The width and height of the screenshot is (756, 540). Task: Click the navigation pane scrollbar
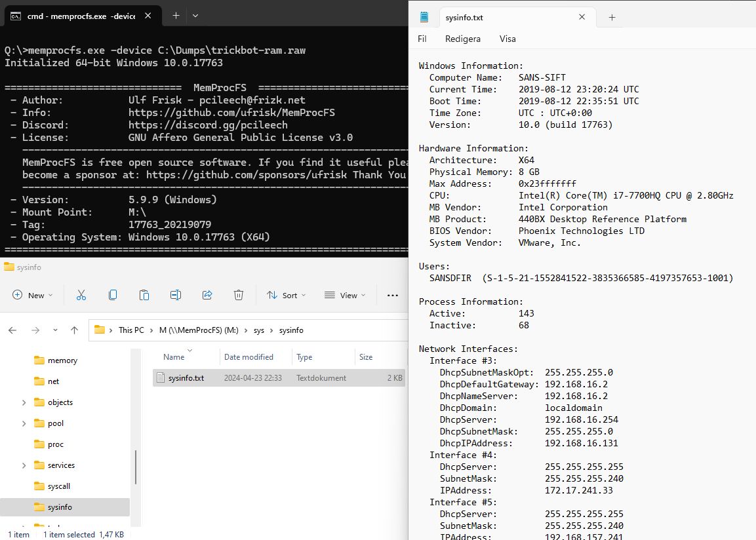(x=136, y=467)
